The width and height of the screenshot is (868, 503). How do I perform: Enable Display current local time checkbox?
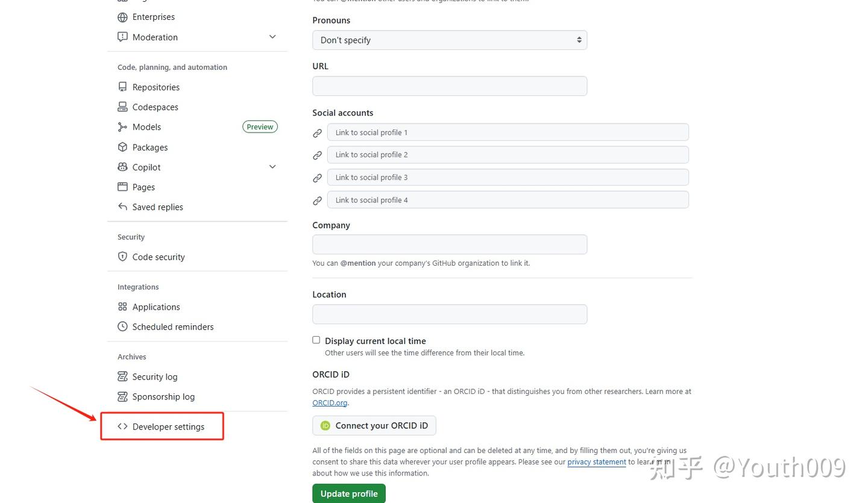(316, 340)
